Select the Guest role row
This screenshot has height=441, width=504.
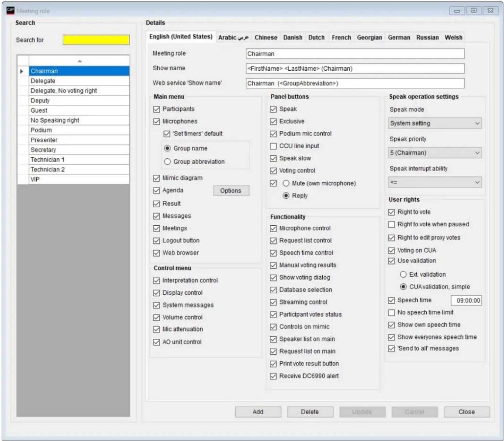[79, 111]
